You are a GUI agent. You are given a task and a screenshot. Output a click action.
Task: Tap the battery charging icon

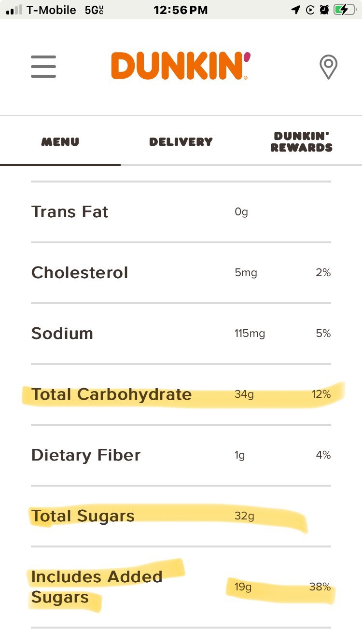pyautogui.click(x=344, y=10)
